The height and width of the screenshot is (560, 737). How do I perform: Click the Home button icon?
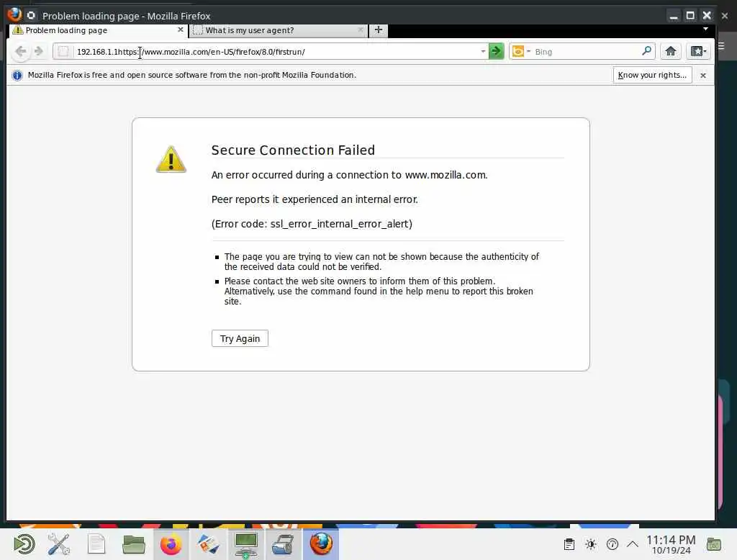coord(671,51)
